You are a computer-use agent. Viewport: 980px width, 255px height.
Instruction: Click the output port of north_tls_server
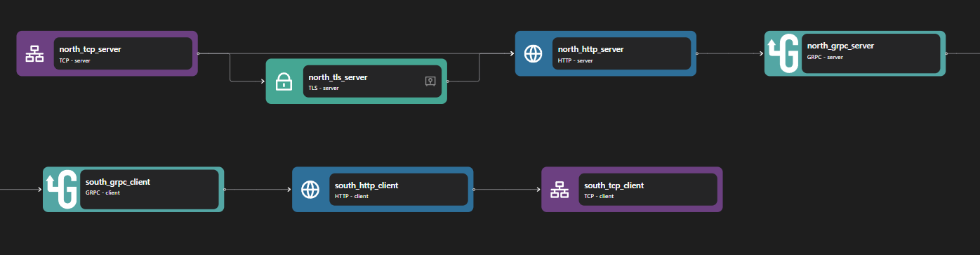click(448, 81)
